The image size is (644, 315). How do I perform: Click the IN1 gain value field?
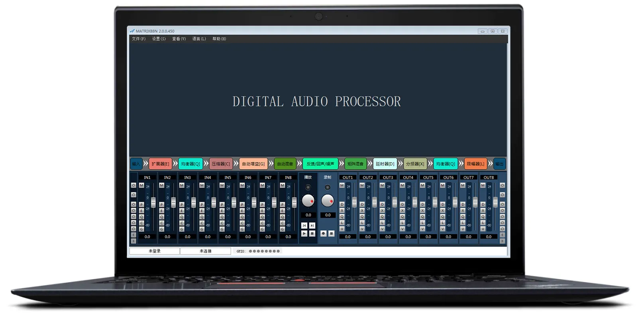click(147, 237)
